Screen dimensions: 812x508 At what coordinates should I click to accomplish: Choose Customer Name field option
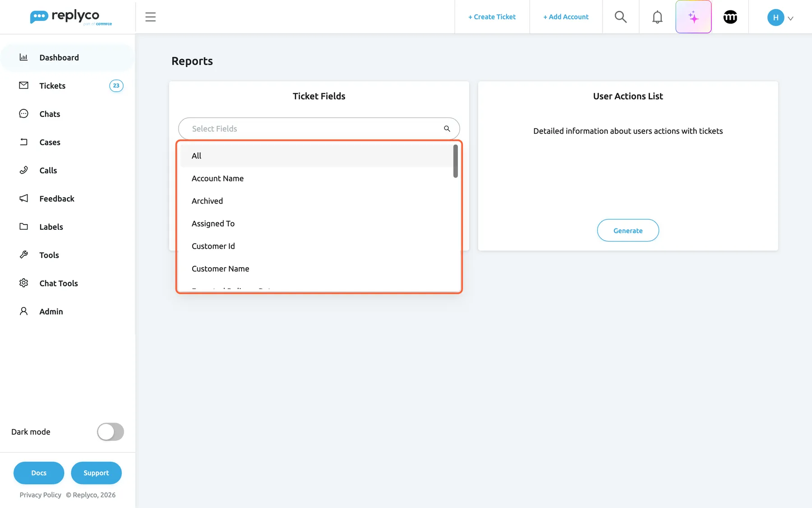click(x=317, y=269)
